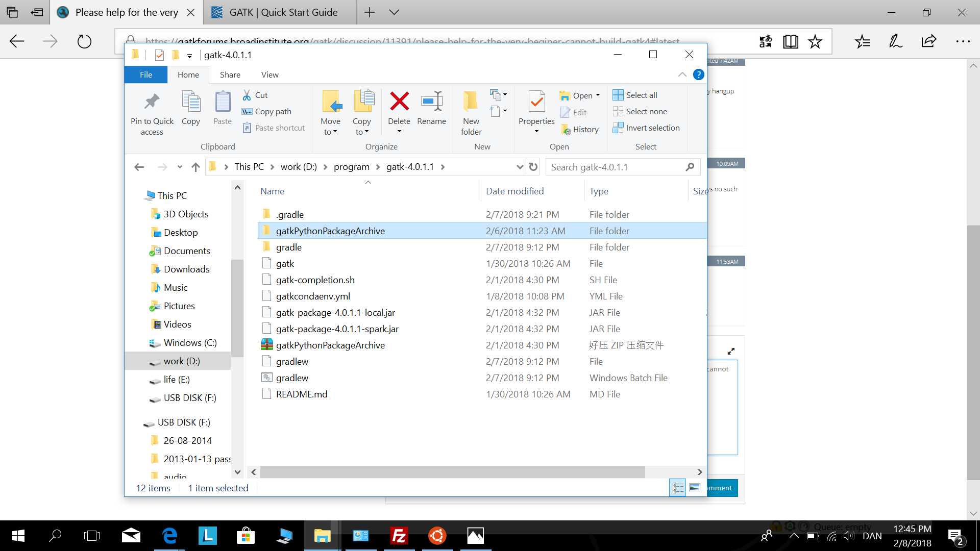Click the Paste clipboard icon

(223, 101)
